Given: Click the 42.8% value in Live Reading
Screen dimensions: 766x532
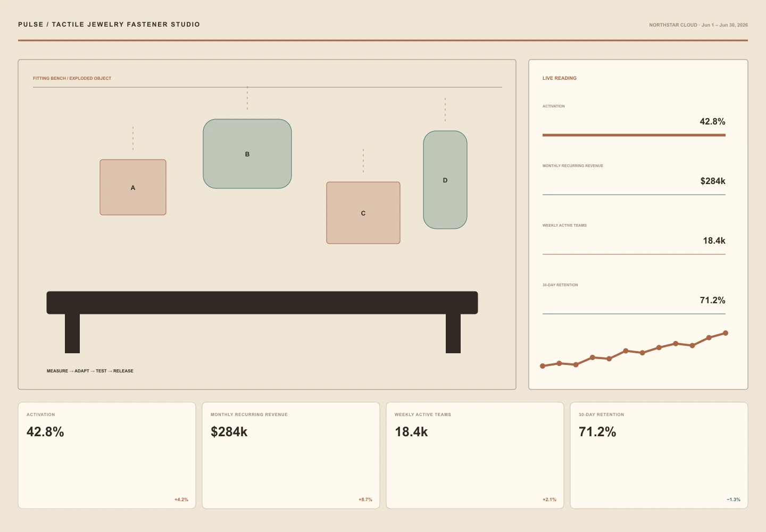Looking at the screenshot, I should pyautogui.click(x=712, y=121).
